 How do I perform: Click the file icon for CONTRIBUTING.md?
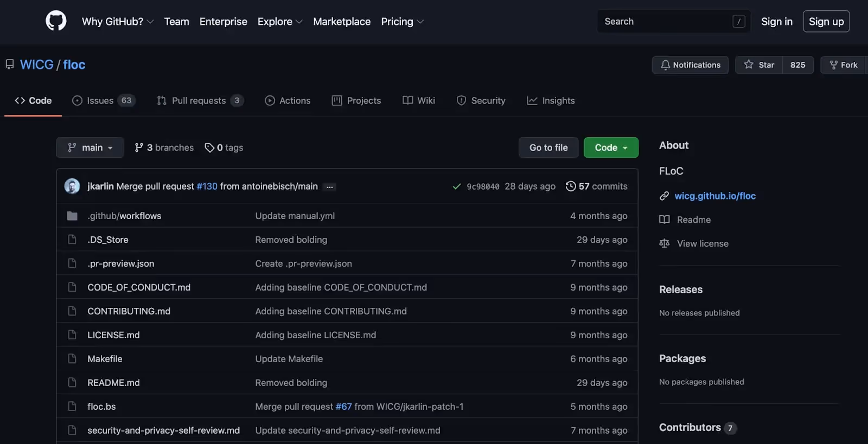click(x=72, y=311)
